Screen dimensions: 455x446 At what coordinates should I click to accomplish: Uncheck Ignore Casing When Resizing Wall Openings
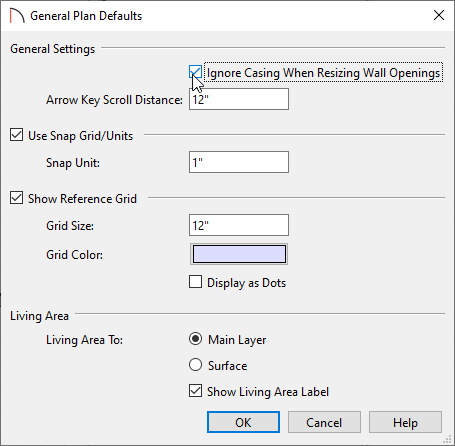tap(195, 72)
